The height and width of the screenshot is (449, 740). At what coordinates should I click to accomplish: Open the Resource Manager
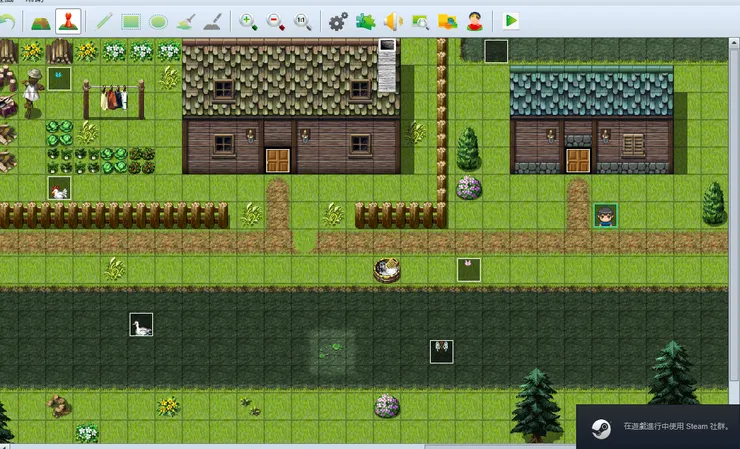coord(447,21)
